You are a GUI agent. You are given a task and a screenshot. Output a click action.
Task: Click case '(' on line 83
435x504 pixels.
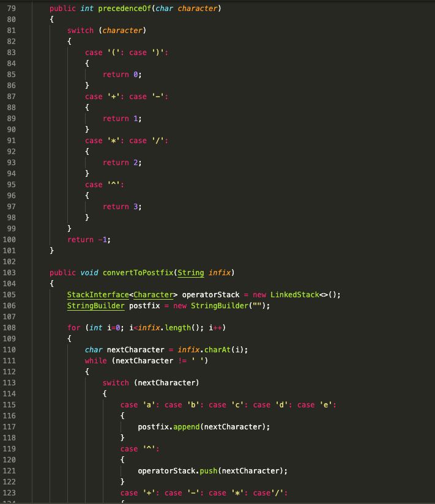[x=105, y=53]
